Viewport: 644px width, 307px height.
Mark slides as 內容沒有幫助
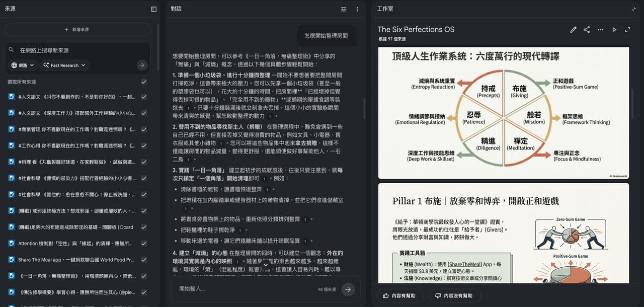[x=454, y=296]
